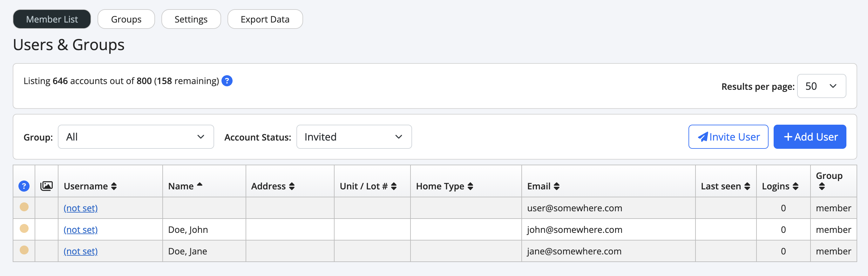Viewport: 868px width, 276px height.
Task: Open (not set) link for Doe, John
Action: pyautogui.click(x=80, y=230)
